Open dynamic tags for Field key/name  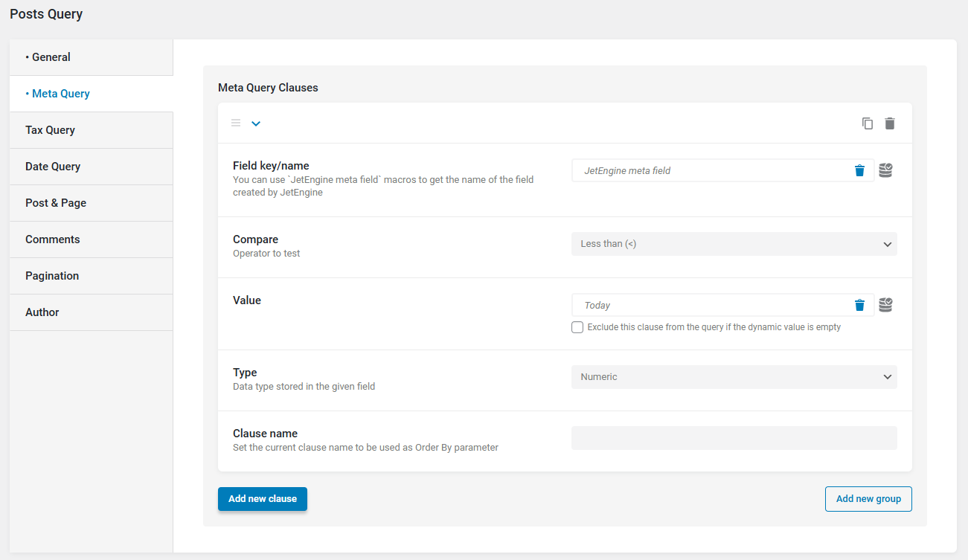click(885, 170)
